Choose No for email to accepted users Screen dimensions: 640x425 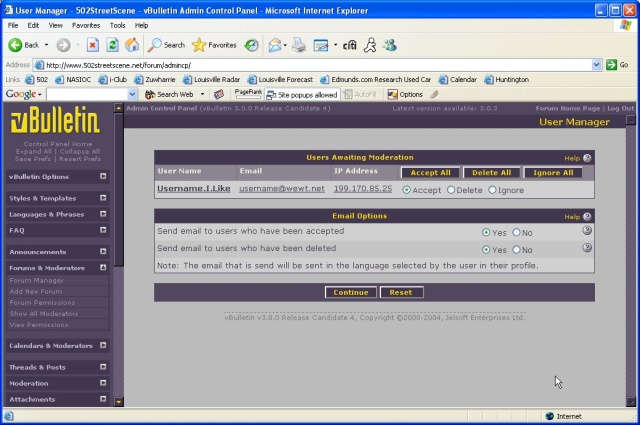[516, 233]
